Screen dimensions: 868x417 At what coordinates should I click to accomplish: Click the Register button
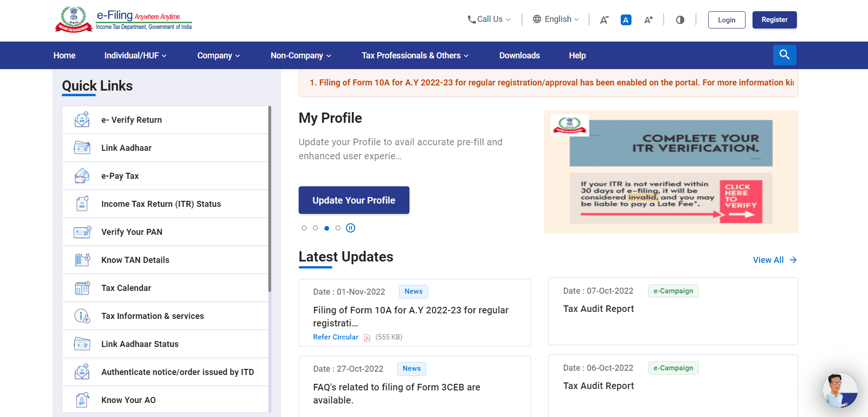[775, 20]
